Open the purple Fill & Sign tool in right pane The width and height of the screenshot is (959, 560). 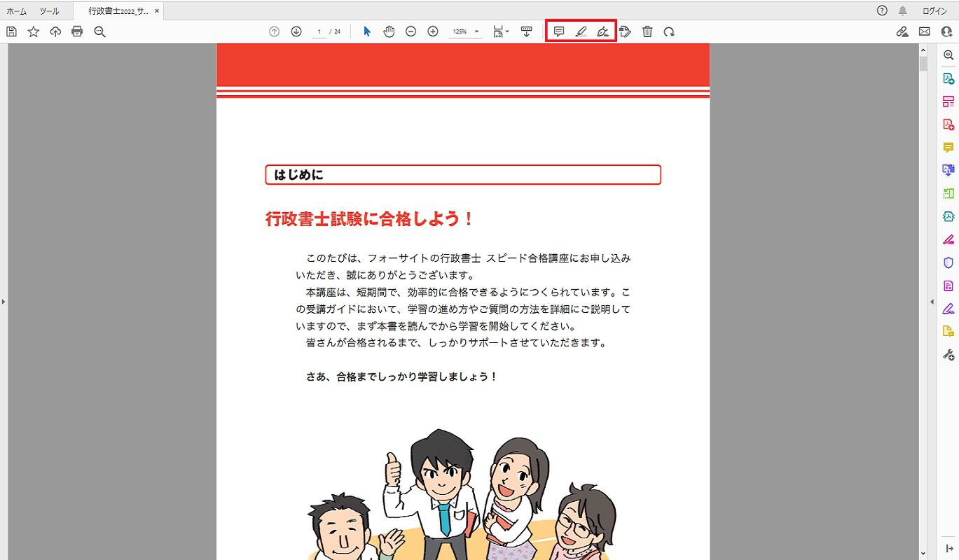coord(948,309)
